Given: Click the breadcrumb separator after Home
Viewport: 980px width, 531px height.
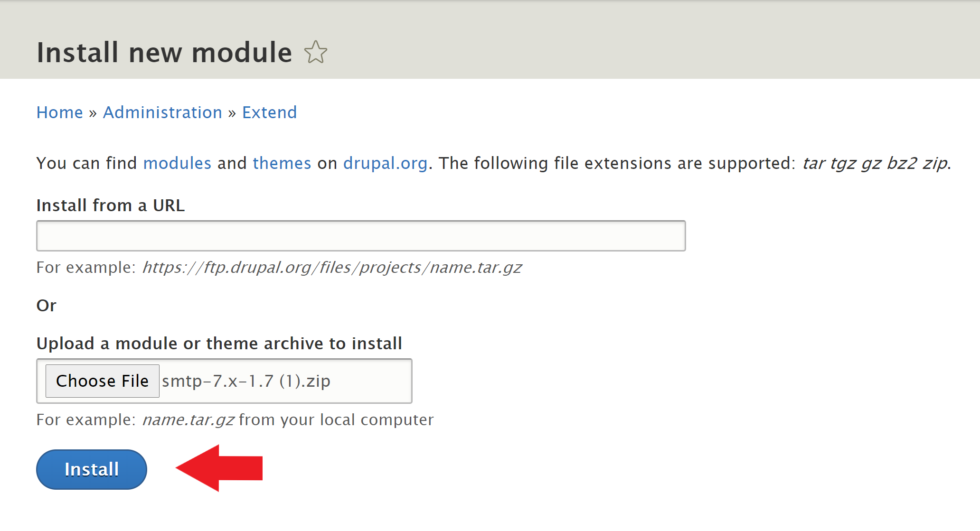Looking at the screenshot, I should pyautogui.click(x=93, y=113).
